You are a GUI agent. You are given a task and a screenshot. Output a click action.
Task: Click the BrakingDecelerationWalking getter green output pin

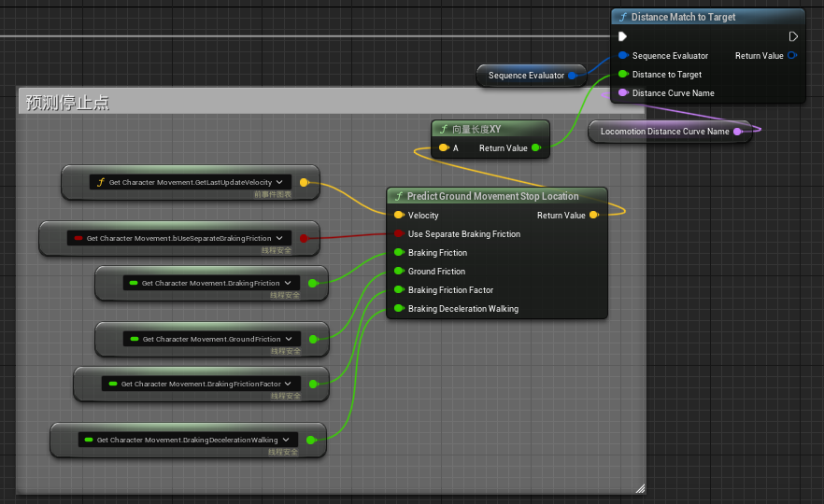click(310, 440)
